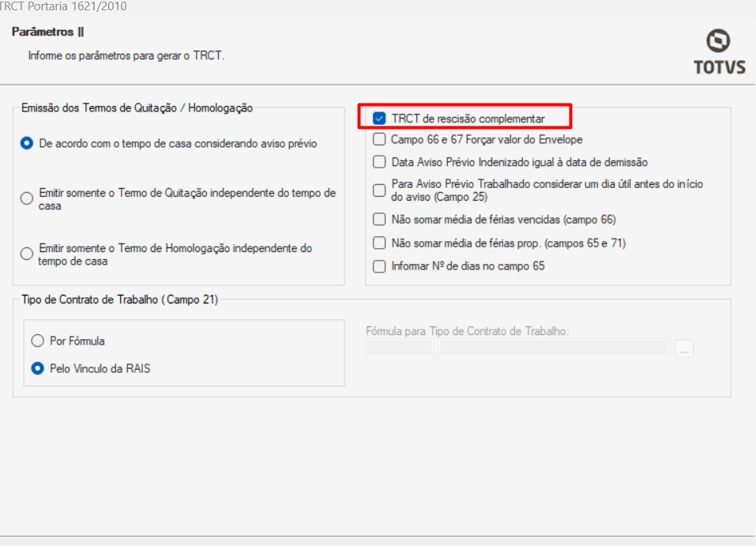Tick Informar Nº de dias no campo 65
This screenshot has height=546, width=756.
(379, 266)
